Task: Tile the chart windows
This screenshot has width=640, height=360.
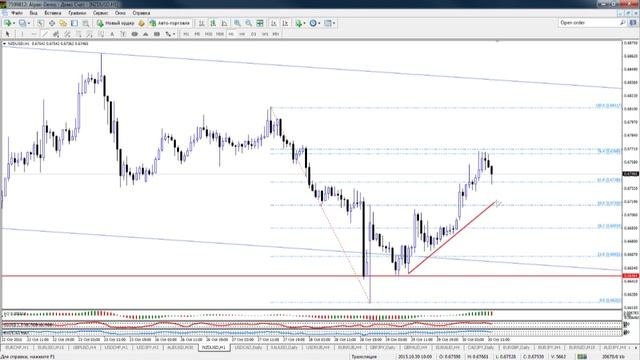Action: (x=260, y=23)
